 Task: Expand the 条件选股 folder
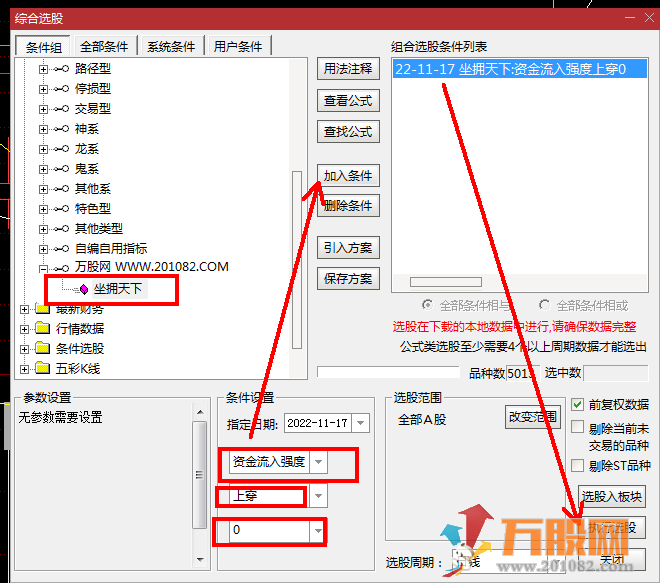click(x=24, y=349)
